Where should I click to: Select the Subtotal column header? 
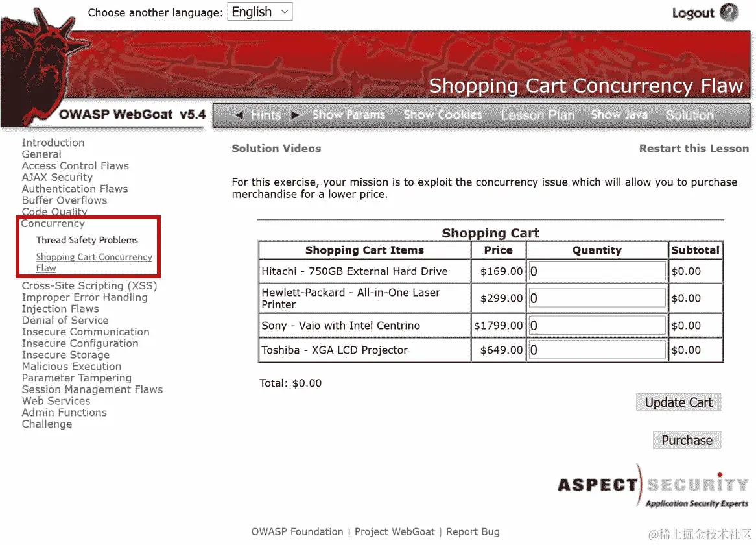[695, 250]
